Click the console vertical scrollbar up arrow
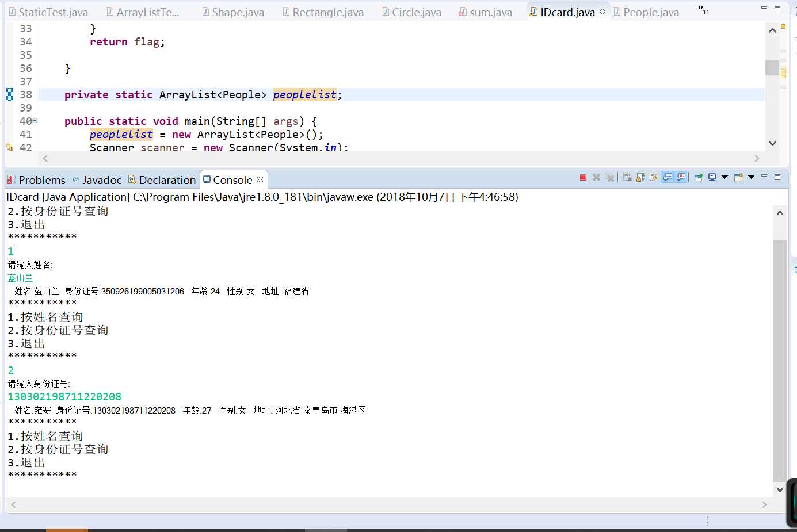Viewport: 797px width, 532px height. click(x=780, y=213)
